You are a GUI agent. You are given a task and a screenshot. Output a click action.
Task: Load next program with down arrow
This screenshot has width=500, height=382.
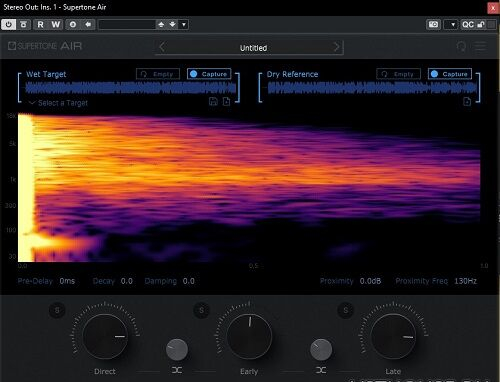click(172, 25)
